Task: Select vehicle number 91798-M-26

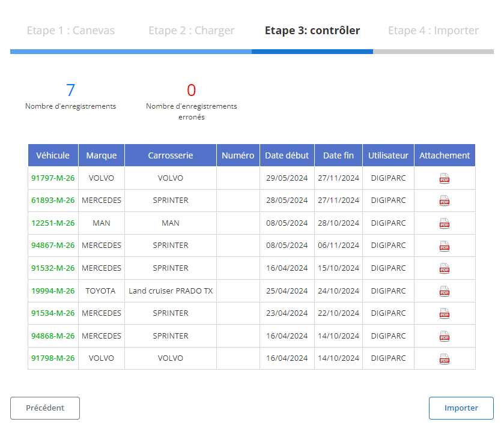Action: 53,358
